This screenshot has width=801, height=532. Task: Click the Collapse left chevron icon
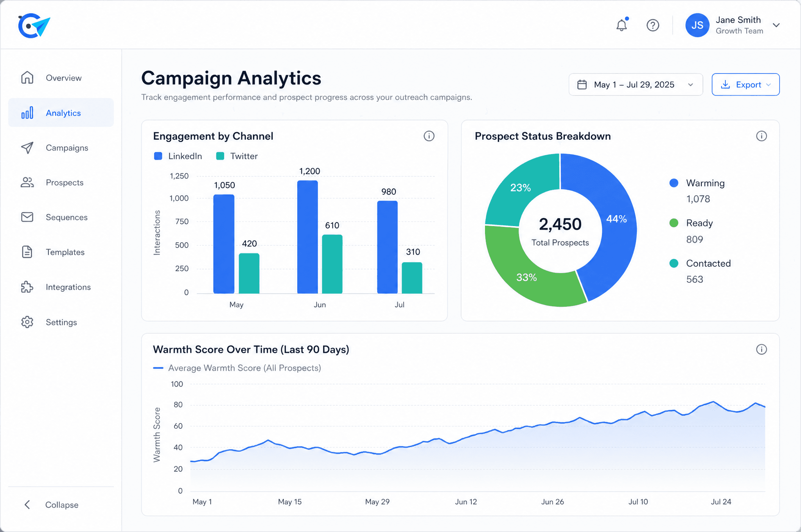(x=27, y=505)
